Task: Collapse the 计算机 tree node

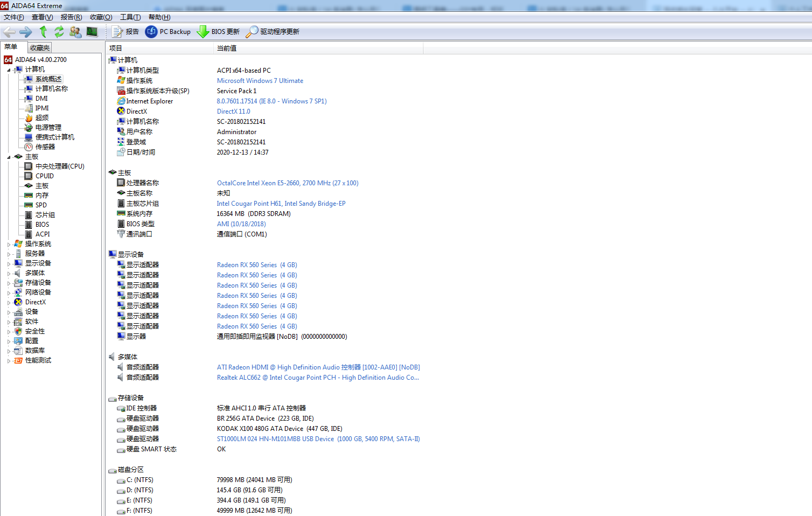Action: (9, 70)
